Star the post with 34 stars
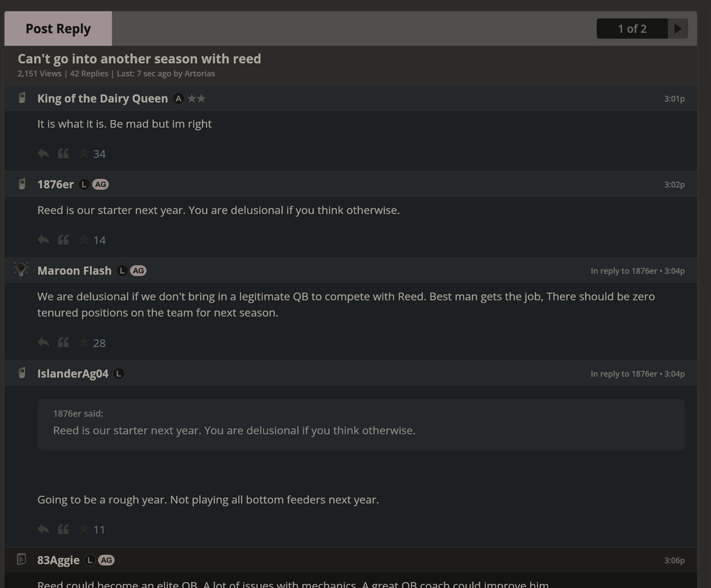The height and width of the screenshot is (588, 711). pyautogui.click(x=84, y=154)
